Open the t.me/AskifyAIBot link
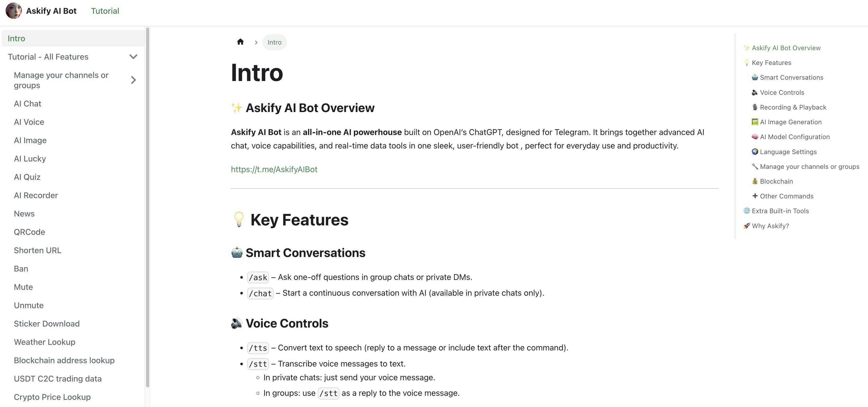 274,169
